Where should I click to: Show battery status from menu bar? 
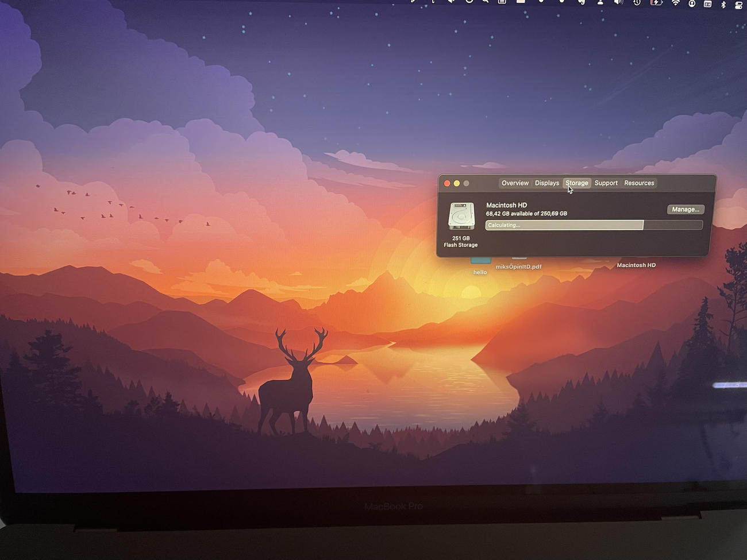656,3
